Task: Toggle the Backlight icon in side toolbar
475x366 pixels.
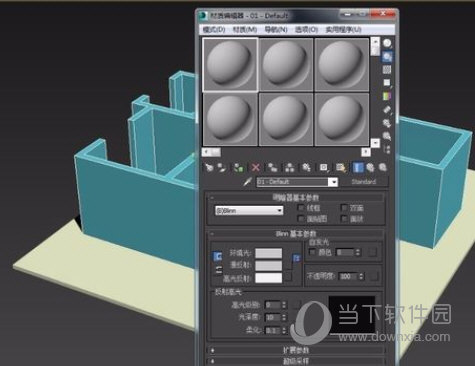Action: (387, 57)
